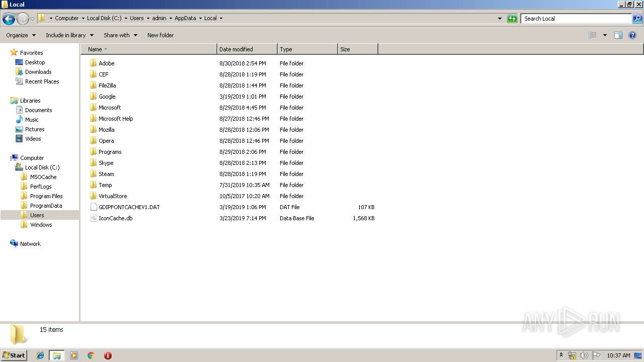Select the Steam folder
644x362 pixels.
coord(102,174)
